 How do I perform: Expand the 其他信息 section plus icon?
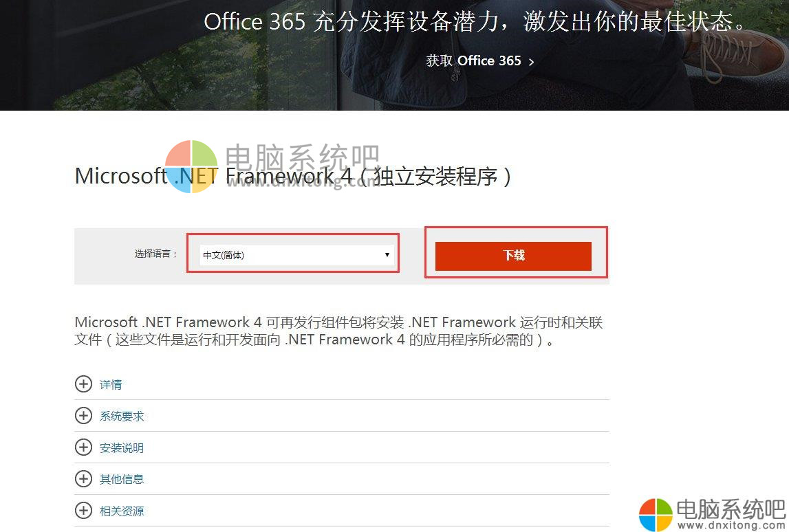pos(83,478)
